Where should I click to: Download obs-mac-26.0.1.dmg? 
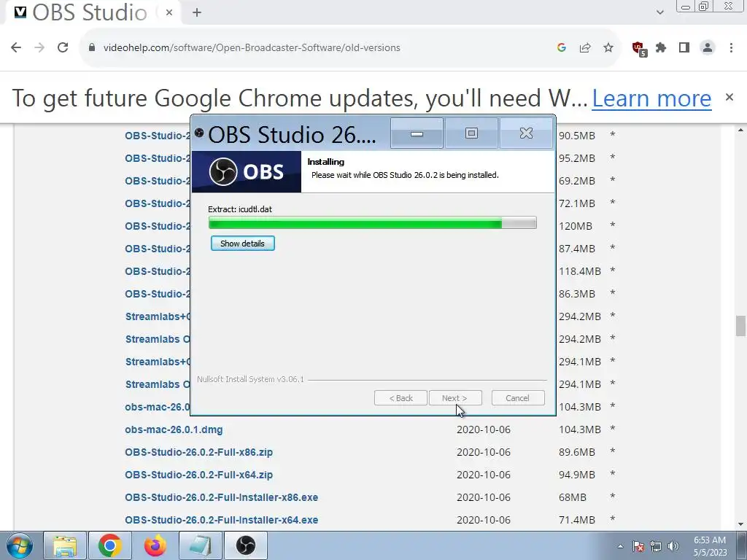174,429
